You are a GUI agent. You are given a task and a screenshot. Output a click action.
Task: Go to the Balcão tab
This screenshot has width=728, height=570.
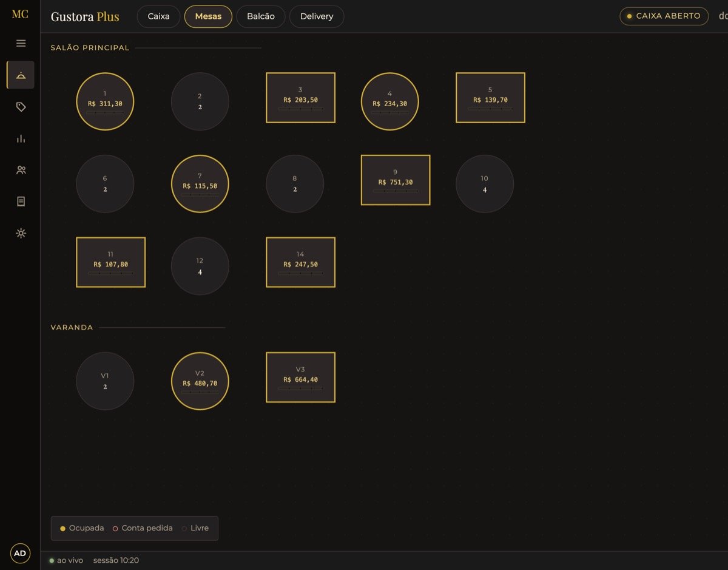pyautogui.click(x=261, y=16)
